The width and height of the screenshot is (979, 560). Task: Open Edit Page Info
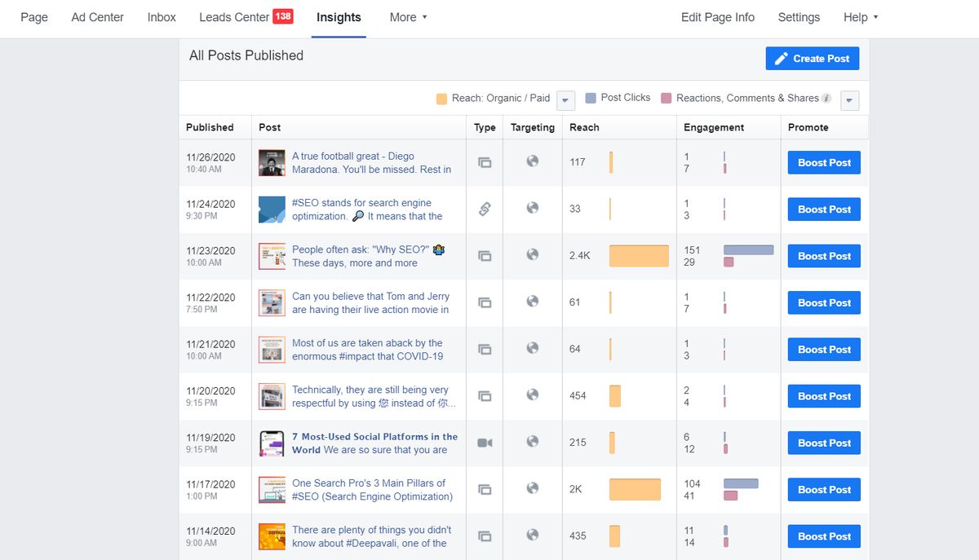pos(718,17)
